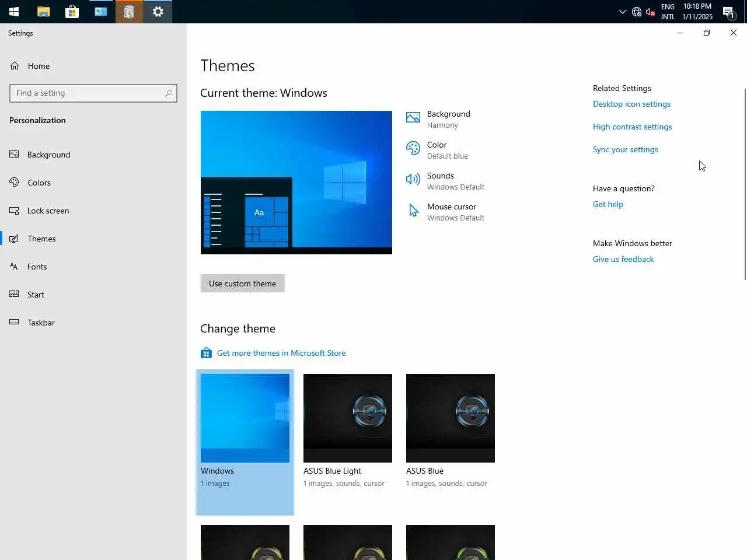Click the search magnifier icon
Image resolution: width=747 pixels, height=560 pixels.
169,93
